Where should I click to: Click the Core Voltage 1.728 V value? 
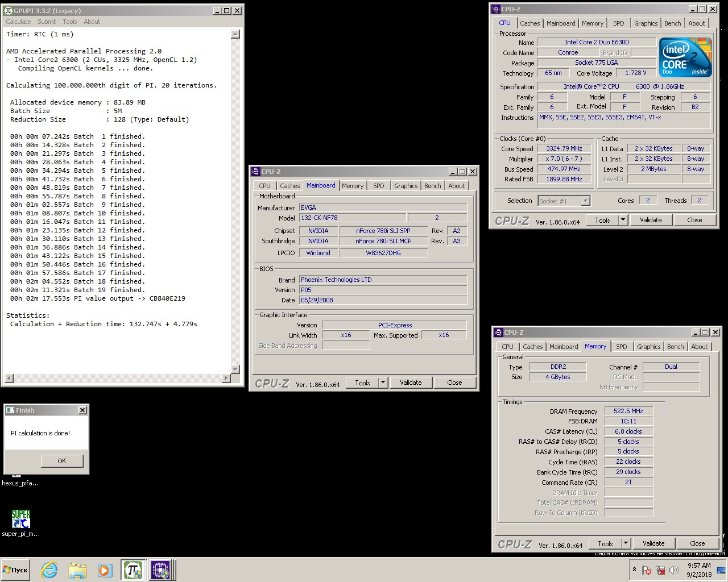click(636, 73)
